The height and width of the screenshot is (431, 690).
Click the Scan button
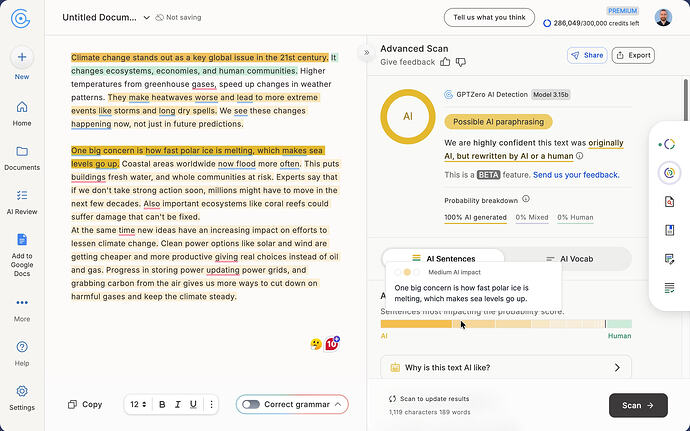[638, 405]
